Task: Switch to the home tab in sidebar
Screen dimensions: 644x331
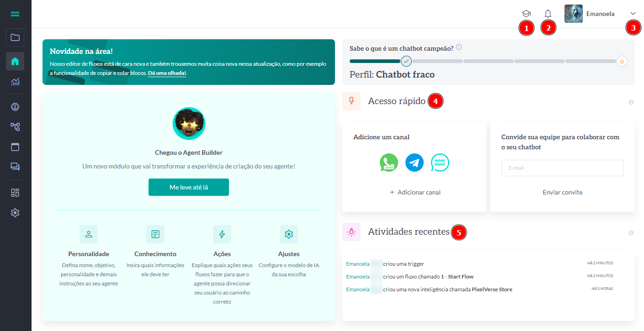Action: (15, 61)
